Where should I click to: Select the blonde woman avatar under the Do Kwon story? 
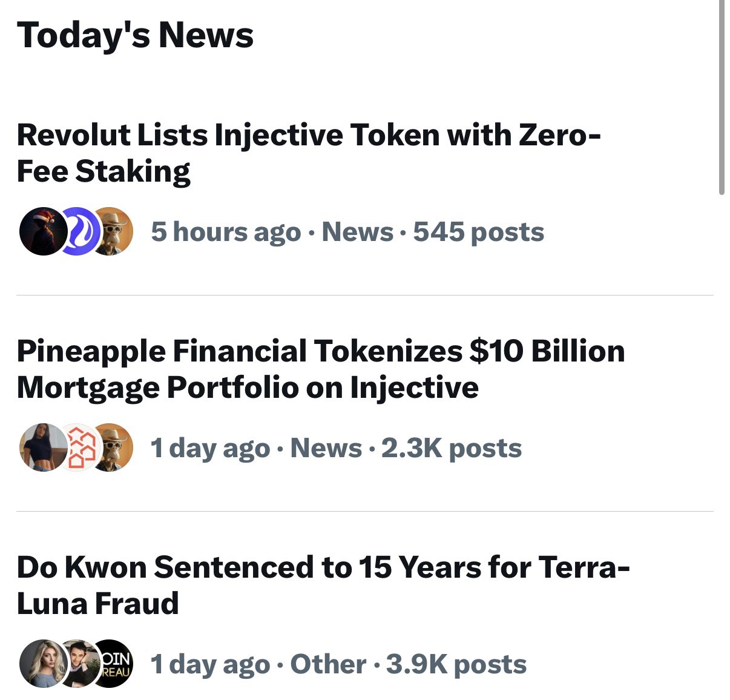(x=41, y=664)
